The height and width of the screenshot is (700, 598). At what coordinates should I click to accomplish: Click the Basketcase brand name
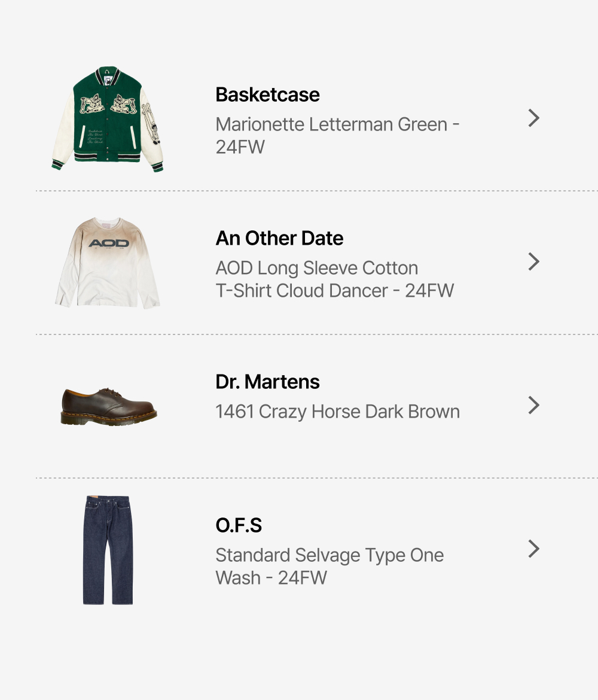coord(267,95)
